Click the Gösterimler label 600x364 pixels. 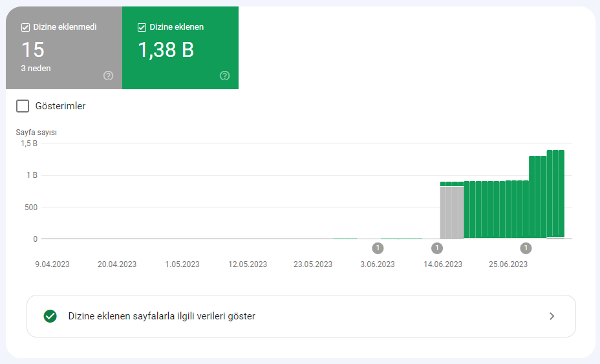coord(61,106)
